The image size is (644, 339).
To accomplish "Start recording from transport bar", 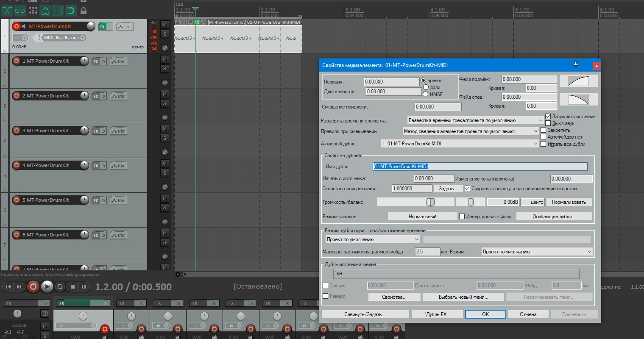I will pos(33,287).
